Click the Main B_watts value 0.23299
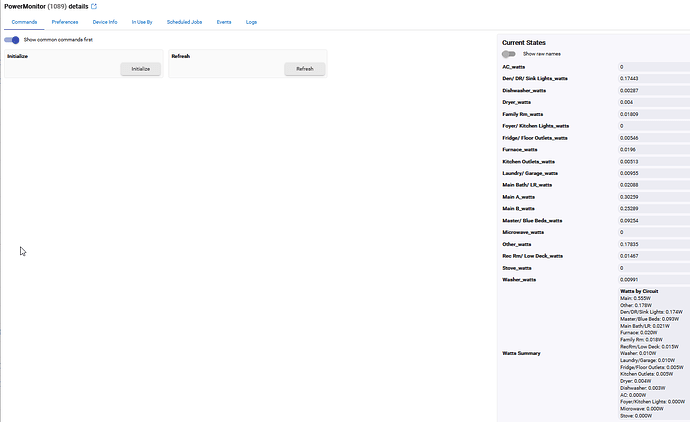The image size is (690, 422). point(652,208)
